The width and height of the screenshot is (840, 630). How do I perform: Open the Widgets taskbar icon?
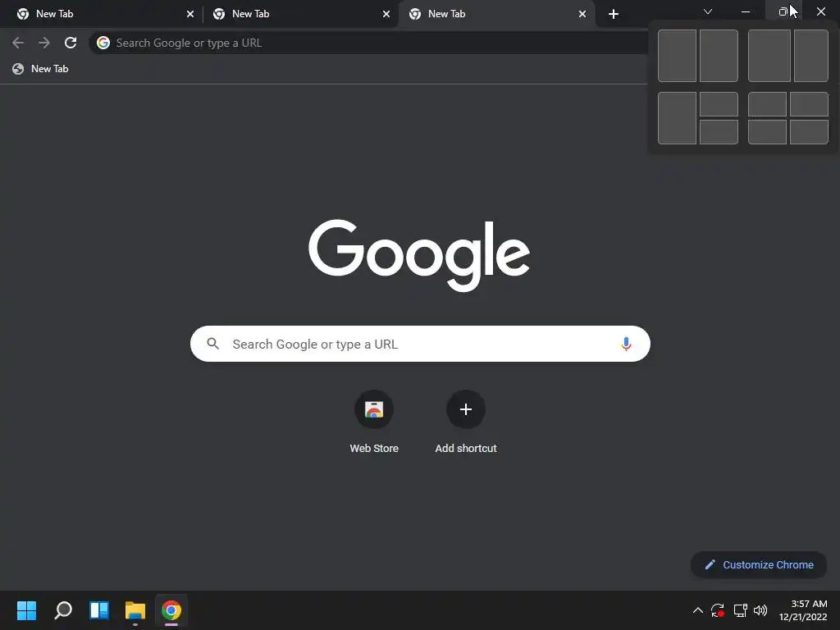(99, 610)
